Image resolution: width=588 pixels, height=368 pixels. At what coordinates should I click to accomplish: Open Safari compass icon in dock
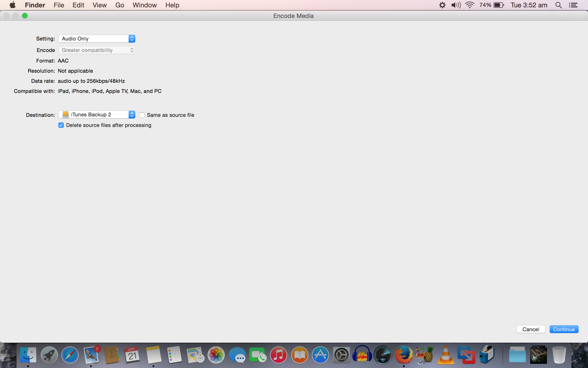click(x=70, y=355)
